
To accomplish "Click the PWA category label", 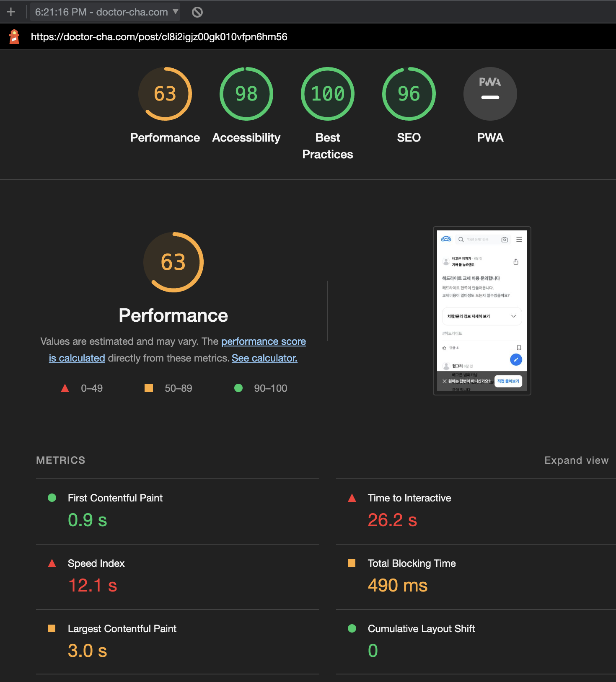I will click(490, 138).
